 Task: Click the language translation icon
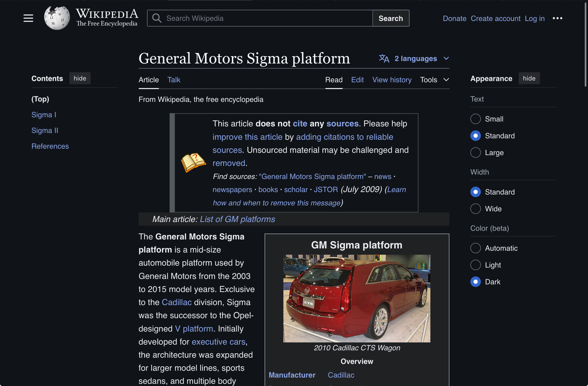[384, 58]
